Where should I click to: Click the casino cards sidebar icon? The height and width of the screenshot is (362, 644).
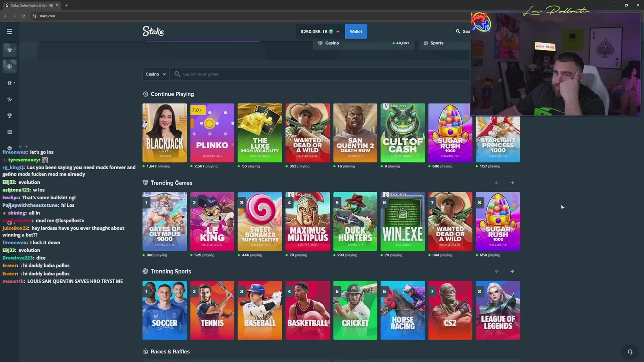tap(9, 50)
